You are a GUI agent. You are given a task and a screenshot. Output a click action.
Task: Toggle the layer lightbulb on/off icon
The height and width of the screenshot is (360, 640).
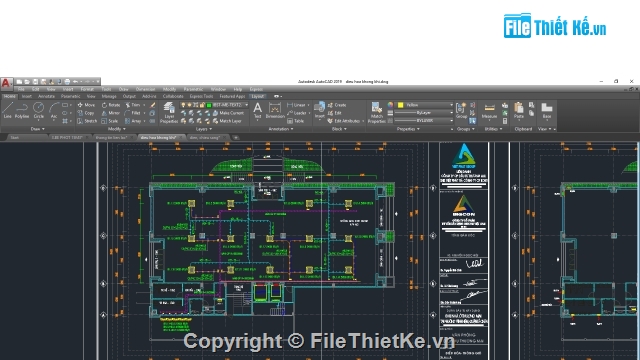(183, 105)
